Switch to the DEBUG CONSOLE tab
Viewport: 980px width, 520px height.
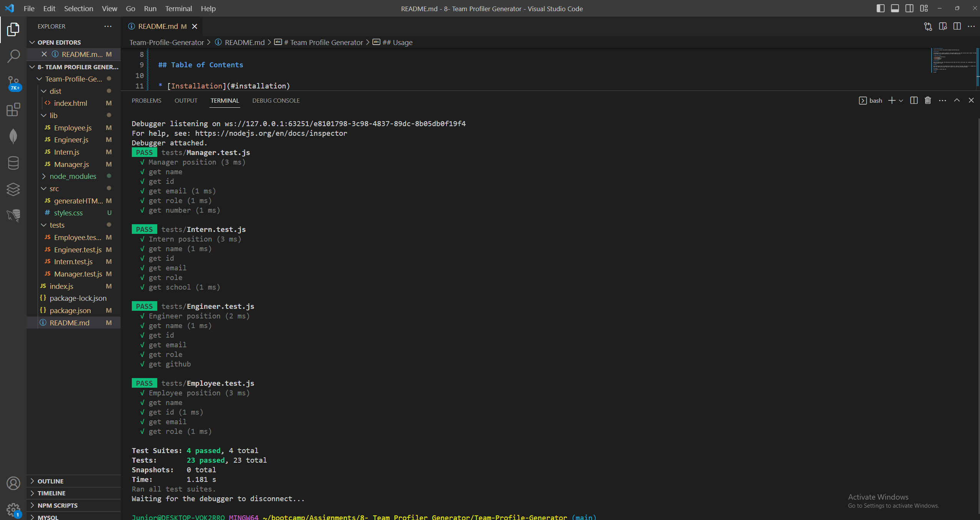pos(276,100)
